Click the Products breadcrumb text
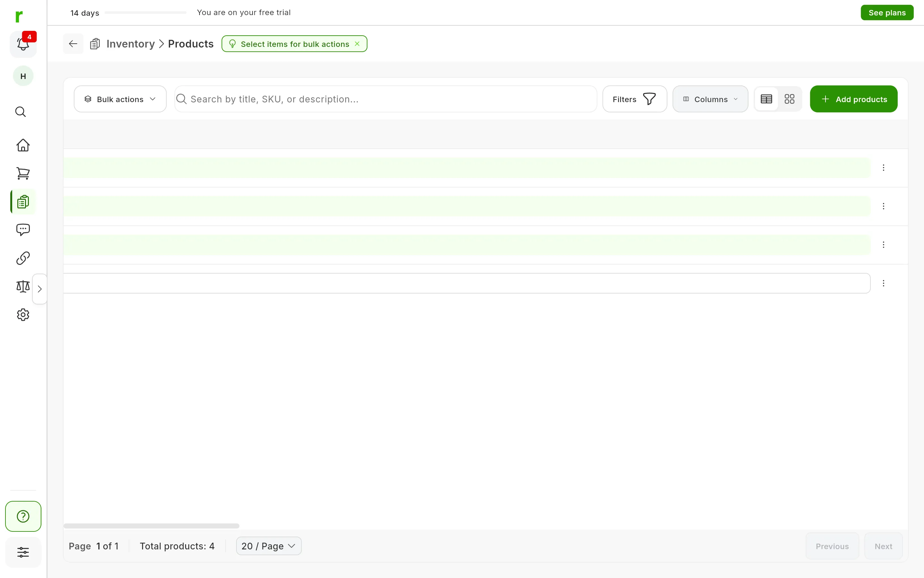Screen dimensions: 924x578 191,44
